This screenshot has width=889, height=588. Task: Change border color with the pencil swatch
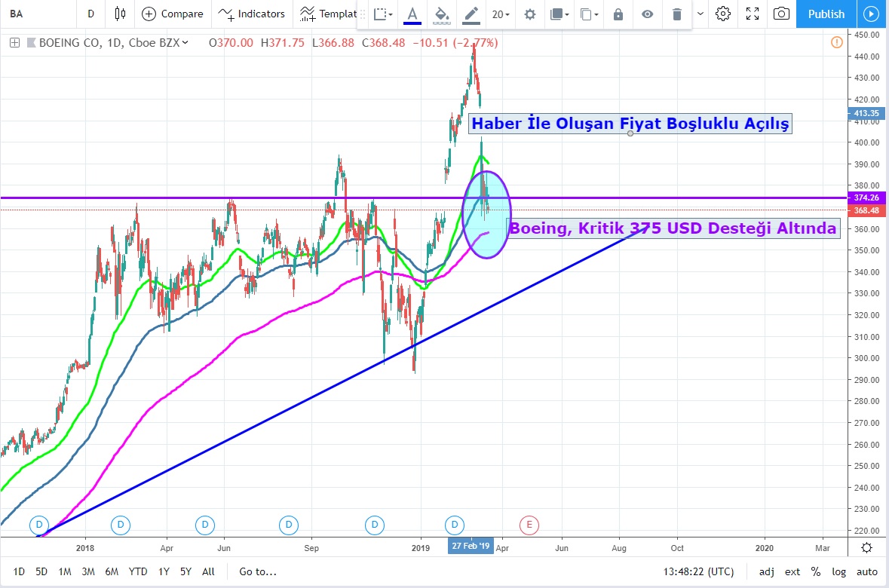click(471, 14)
